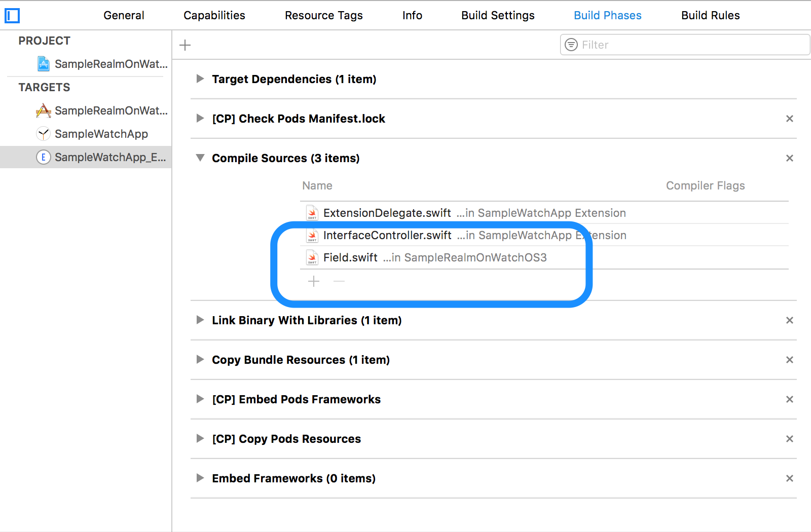
Task: Select the SampleWatchApp_E extension target icon
Action: 44,157
